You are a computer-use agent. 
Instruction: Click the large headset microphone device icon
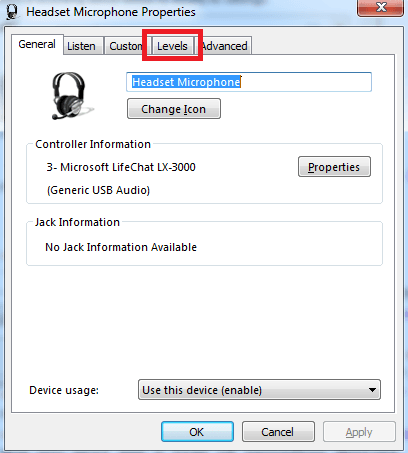tap(71, 96)
